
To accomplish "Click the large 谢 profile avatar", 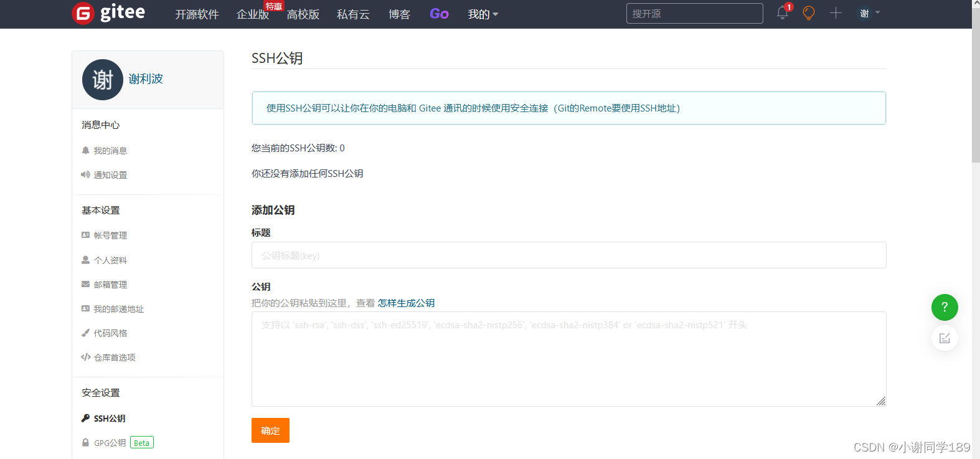I will click(x=103, y=80).
